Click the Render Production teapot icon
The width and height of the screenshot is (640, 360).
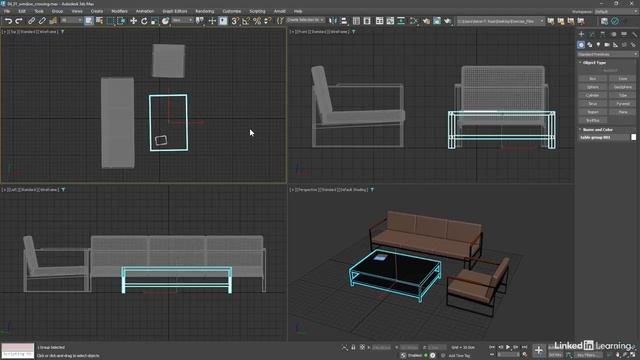(x=448, y=20)
